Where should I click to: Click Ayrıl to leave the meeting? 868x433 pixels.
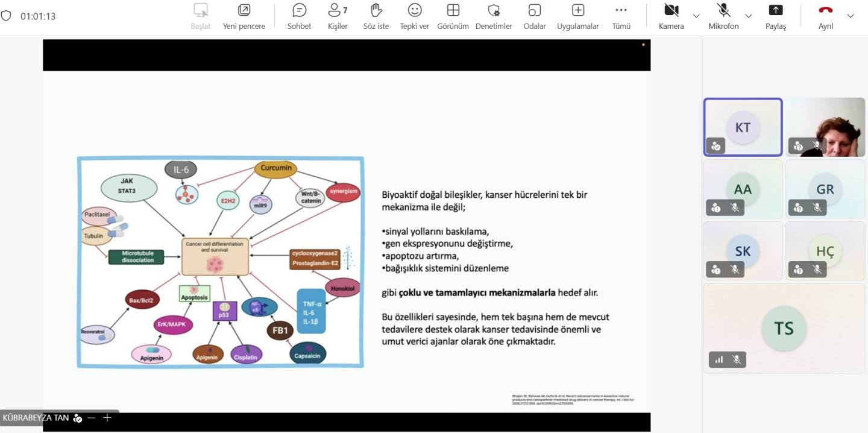click(x=826, y=17)
